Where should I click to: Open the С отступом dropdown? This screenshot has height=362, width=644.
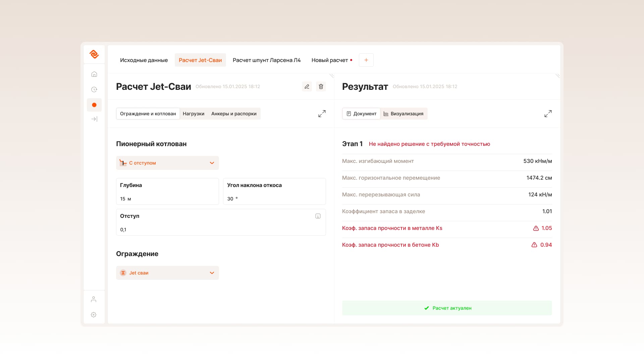point(167,163)
